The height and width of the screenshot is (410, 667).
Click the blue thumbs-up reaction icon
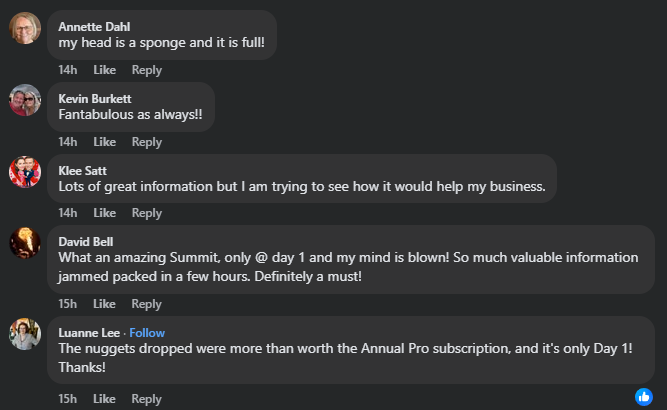click(644, 397)
